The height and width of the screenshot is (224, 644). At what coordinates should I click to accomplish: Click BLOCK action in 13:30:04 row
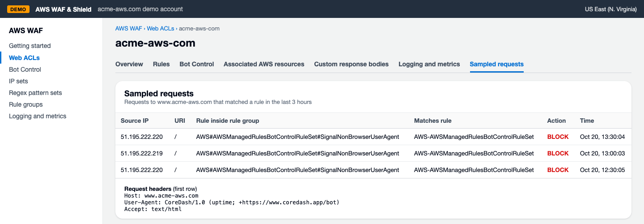(x=558, y=137)
